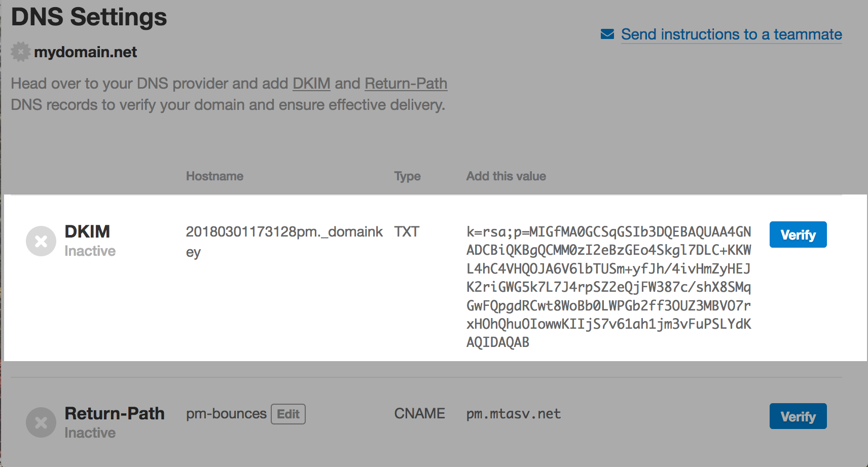Screen dimensions: 868x467
Task: Click the pm.mtasv.net CNAME value
Action: (513, 413)
